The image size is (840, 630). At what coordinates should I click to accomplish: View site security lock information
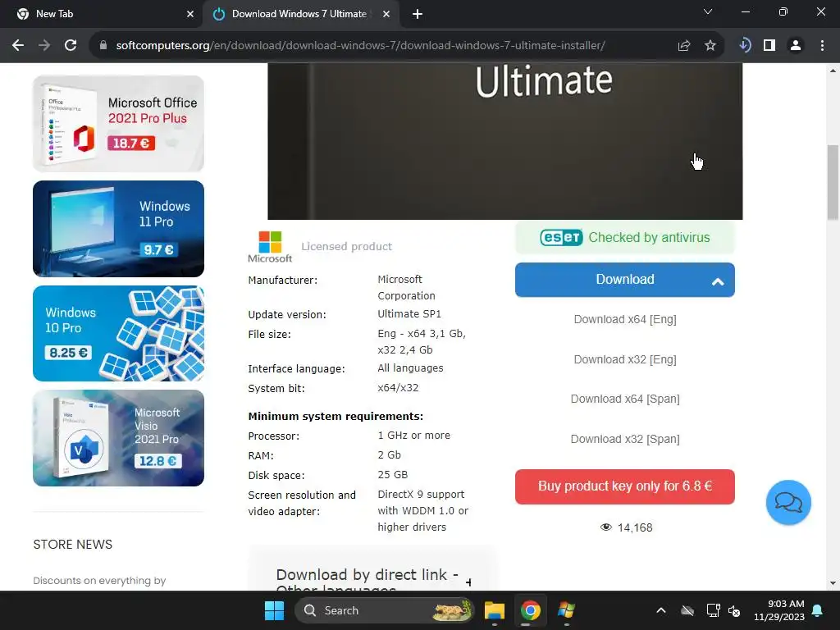[103, 46]
